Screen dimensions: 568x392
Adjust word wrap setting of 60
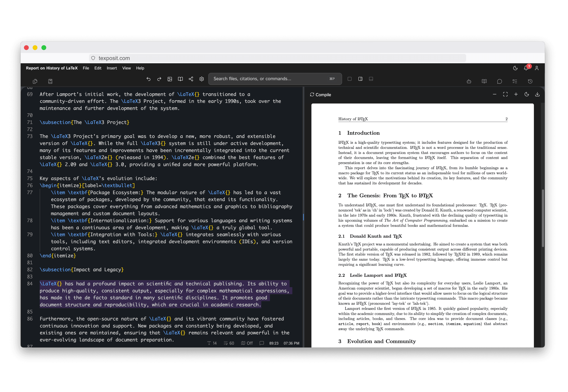[x=229, y=343]
